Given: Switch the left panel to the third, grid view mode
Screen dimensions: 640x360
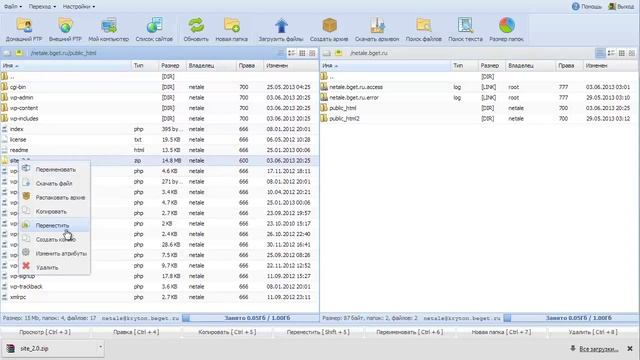Looking at the screenshot, I should [302, 53].
